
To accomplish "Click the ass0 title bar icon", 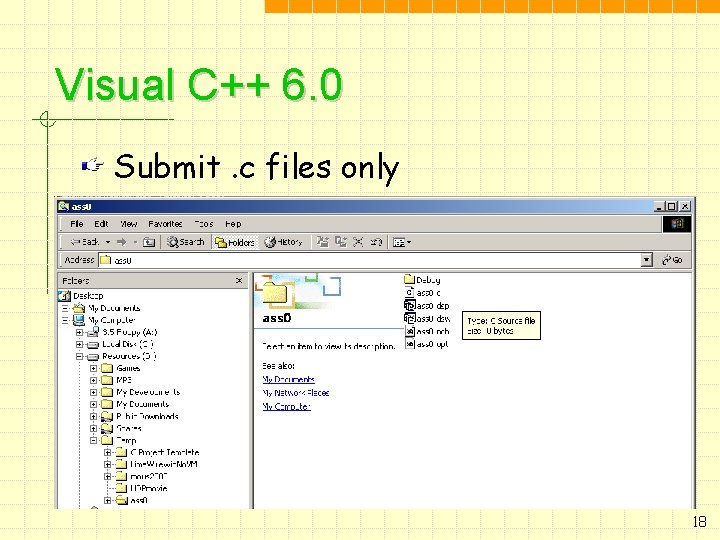I will (x=64, y=207).
